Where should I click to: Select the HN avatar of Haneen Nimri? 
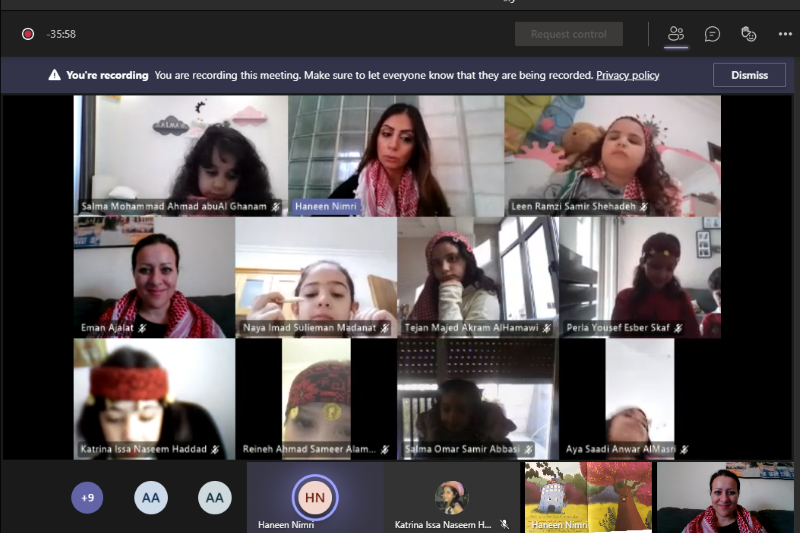coord(315,495)
